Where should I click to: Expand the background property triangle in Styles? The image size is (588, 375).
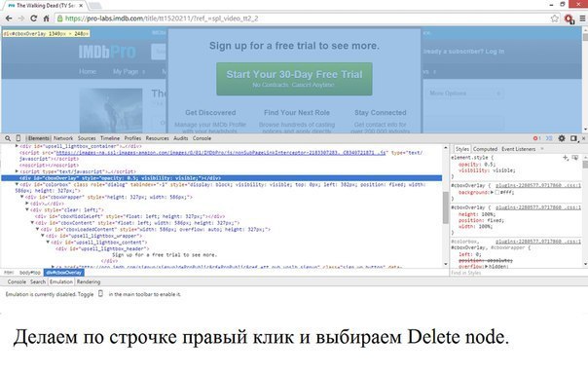click(492, 192)
